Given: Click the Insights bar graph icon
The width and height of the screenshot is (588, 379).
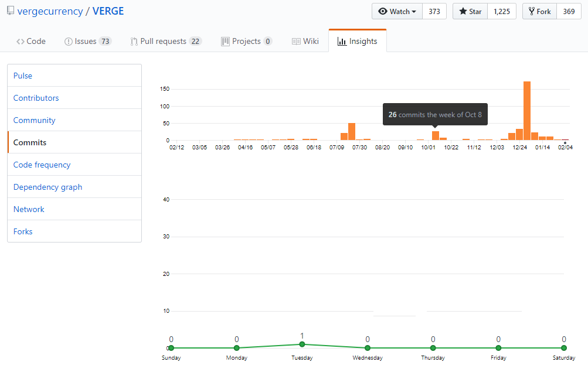Looking at the screenshot, I should coord(342,42).
